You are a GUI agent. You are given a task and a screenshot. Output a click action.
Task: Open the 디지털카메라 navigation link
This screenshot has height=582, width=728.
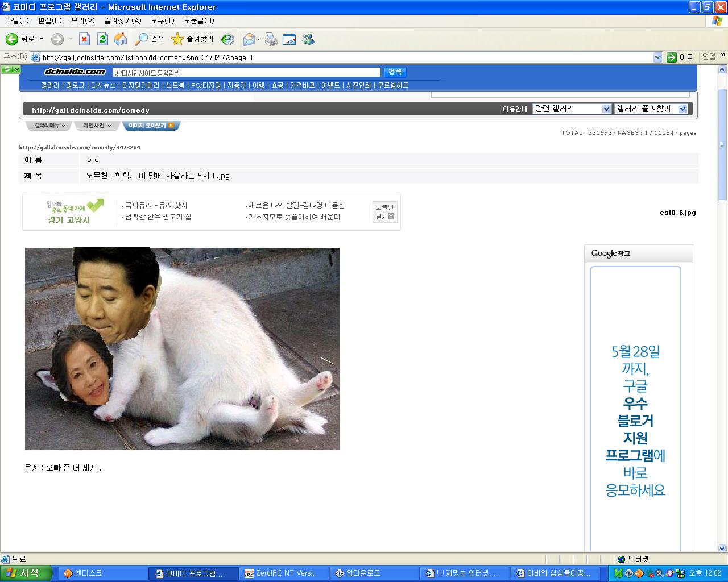click(x=140, y=85)
